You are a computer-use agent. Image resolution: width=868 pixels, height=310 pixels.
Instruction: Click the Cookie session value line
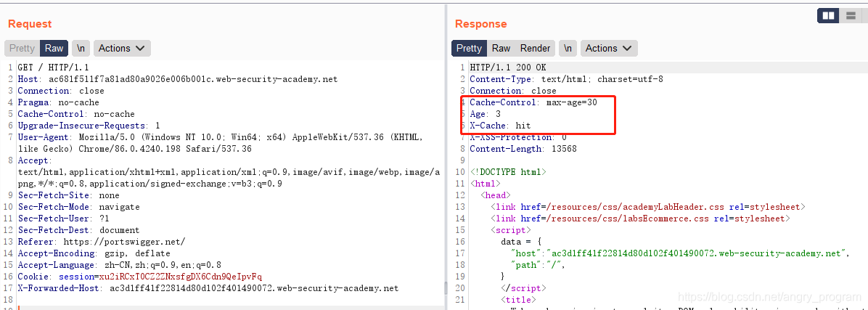(140, 277)
